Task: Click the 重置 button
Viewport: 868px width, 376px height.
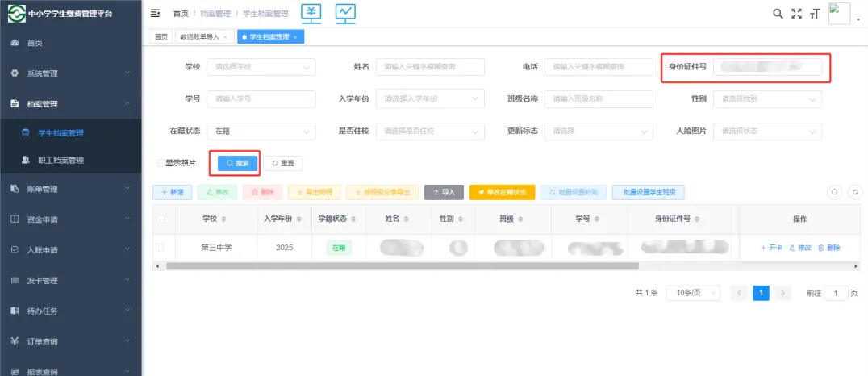Action: pyautogui.click(x=283, y=163)
